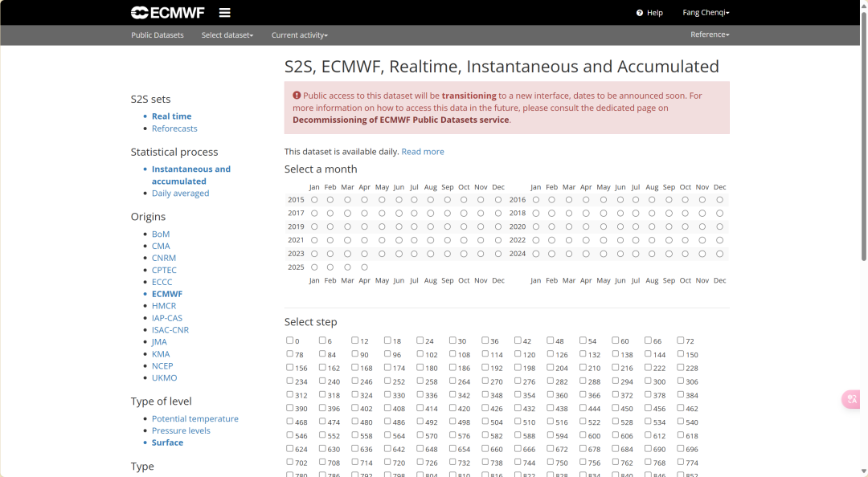Select January 2015 radio button

coord(314,200)
